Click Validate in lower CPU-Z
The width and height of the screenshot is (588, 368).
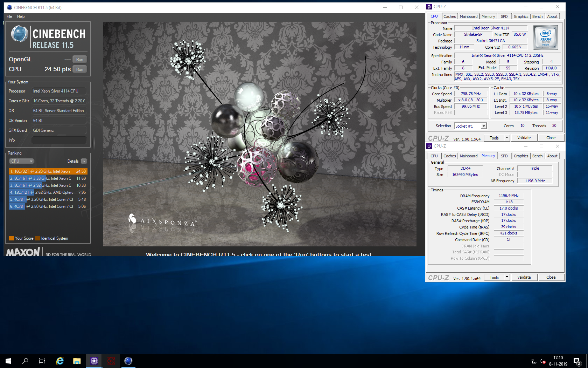[x=524, y=278]
